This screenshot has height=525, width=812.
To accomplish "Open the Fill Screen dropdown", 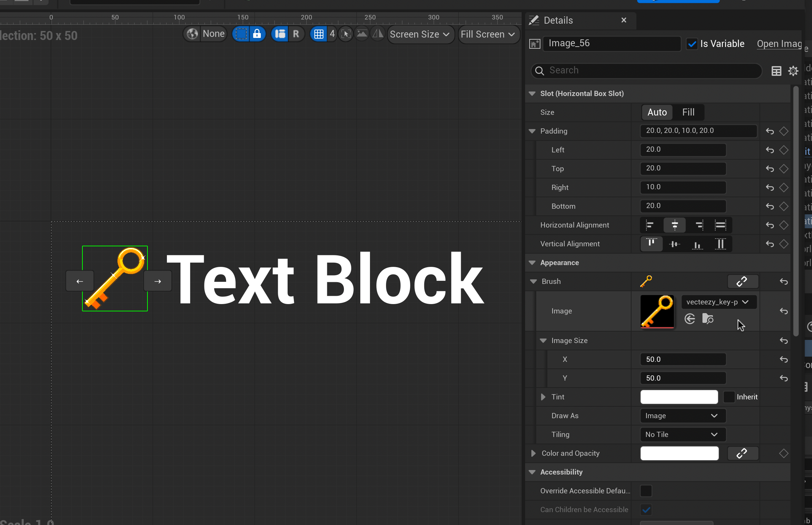I will pos(488,34).
